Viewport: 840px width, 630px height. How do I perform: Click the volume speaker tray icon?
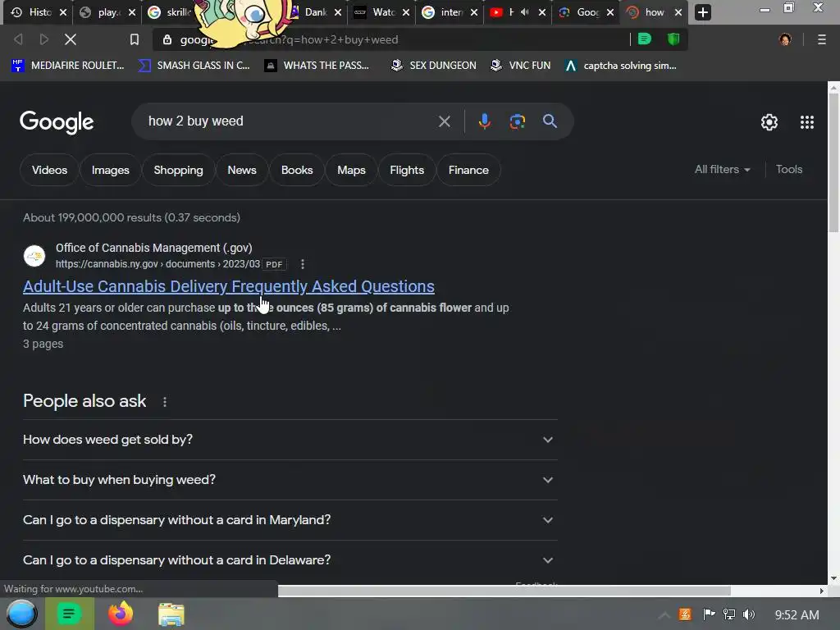(x=749, y=614)
